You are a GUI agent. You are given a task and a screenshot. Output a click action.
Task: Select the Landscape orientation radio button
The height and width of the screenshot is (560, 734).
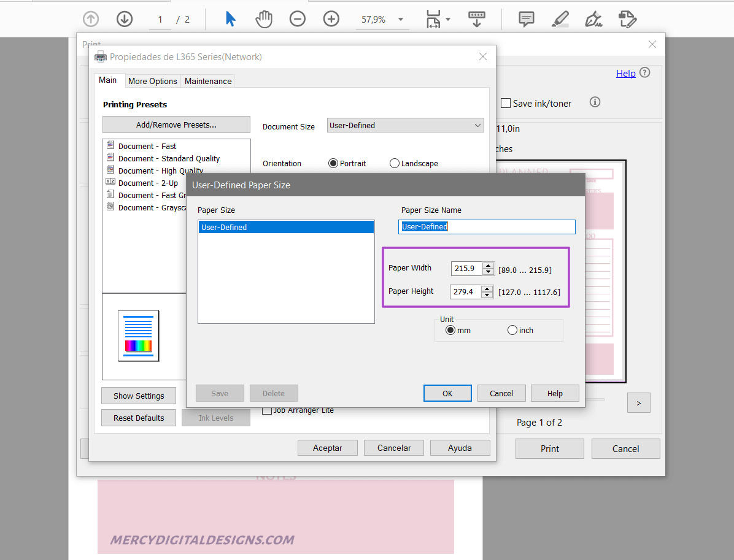394,163
